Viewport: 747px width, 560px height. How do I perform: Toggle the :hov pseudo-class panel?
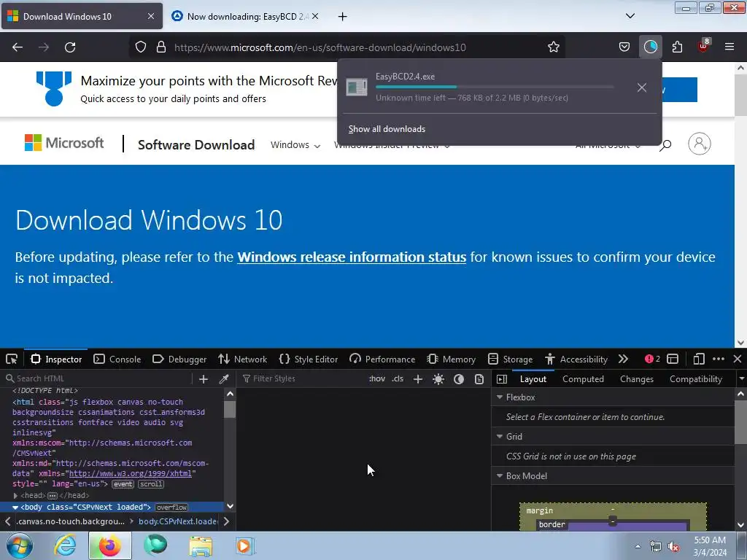[377, 378]
